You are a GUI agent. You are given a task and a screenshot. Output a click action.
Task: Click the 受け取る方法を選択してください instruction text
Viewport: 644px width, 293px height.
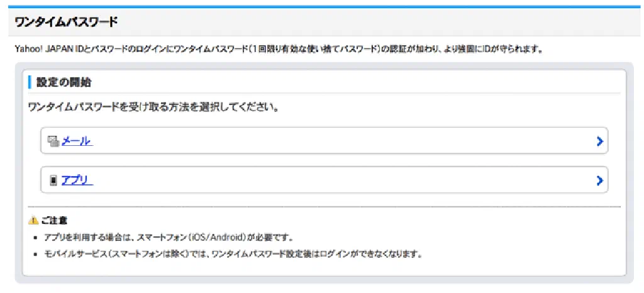point(154,107)
